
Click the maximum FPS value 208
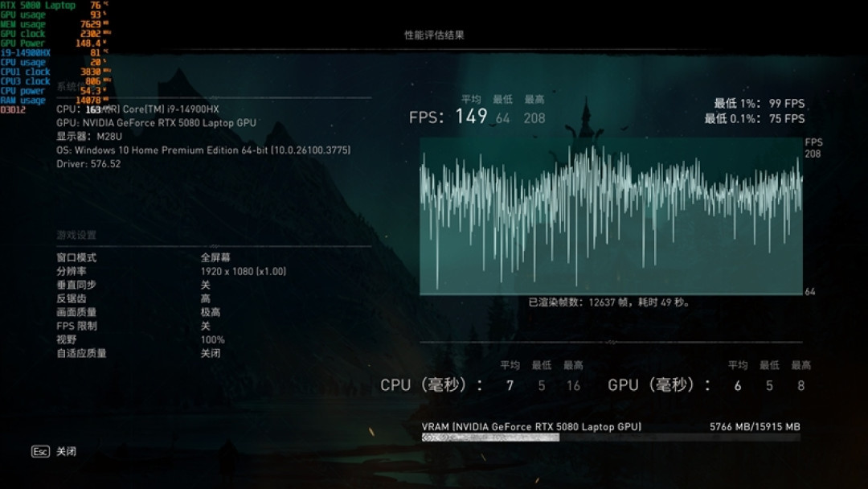[534, 118]
